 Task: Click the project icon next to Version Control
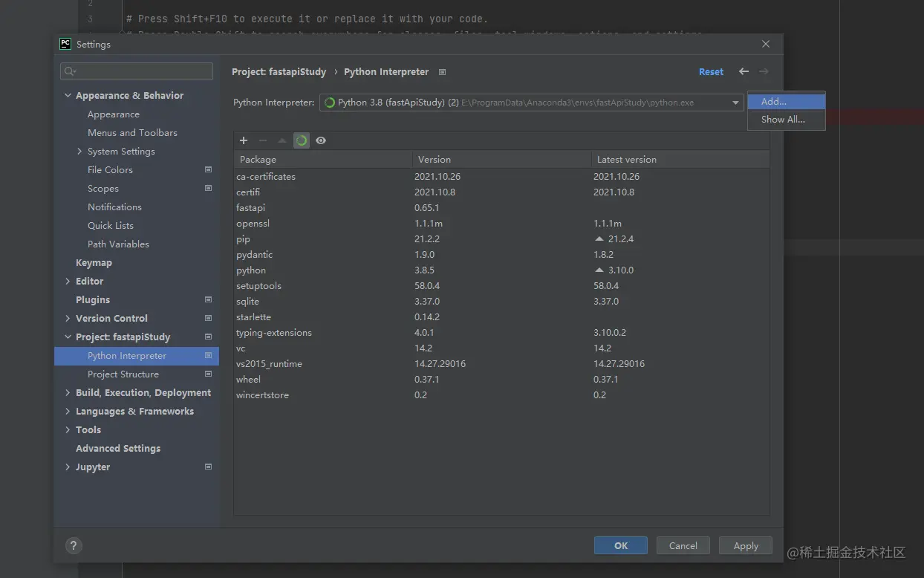coord(208,318)
